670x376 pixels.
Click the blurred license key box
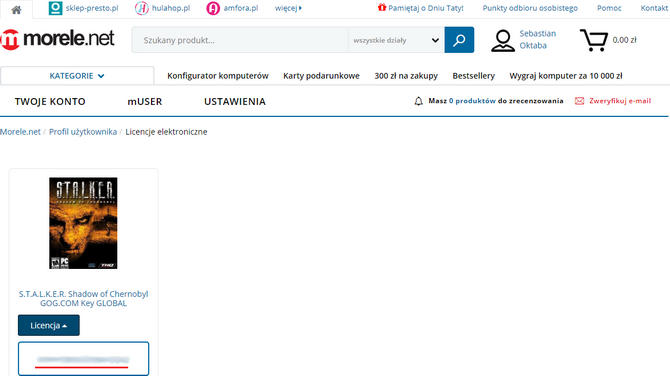click(x=83, y=359)
